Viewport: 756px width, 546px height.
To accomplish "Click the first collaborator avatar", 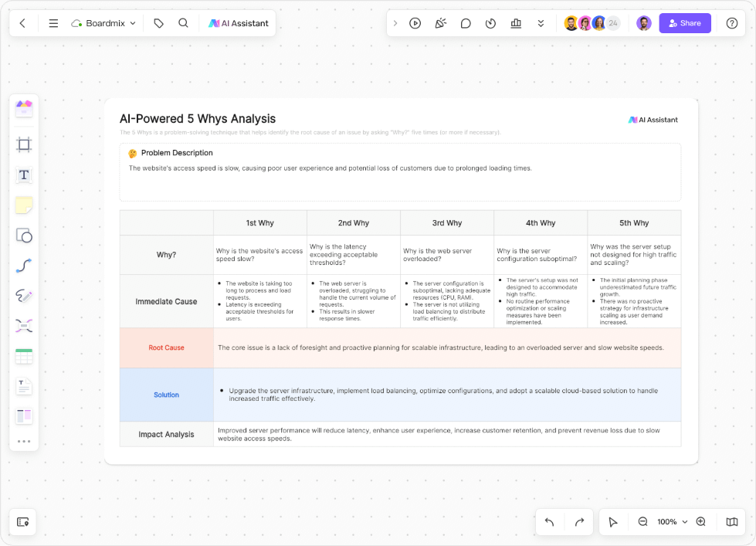I will [x=571, y=23].
